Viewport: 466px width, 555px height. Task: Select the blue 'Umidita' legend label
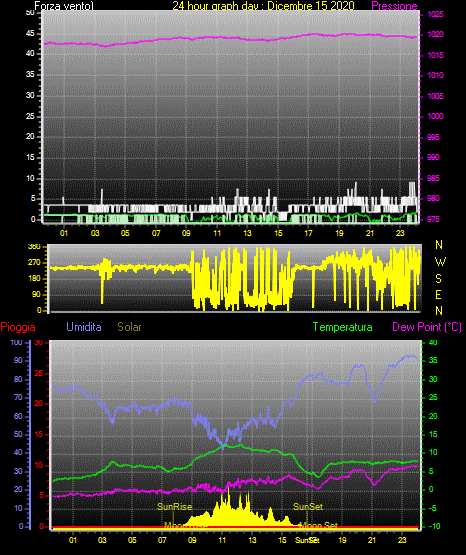pyautogui.click(x=84, y=327)
